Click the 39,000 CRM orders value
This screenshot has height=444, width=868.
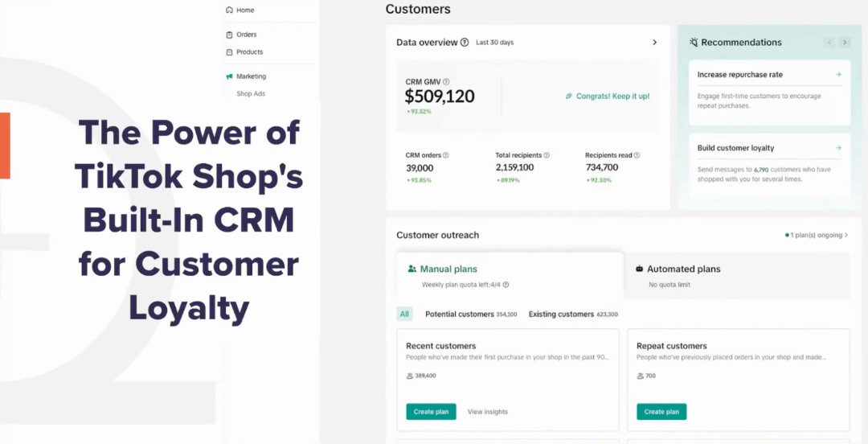420,167
